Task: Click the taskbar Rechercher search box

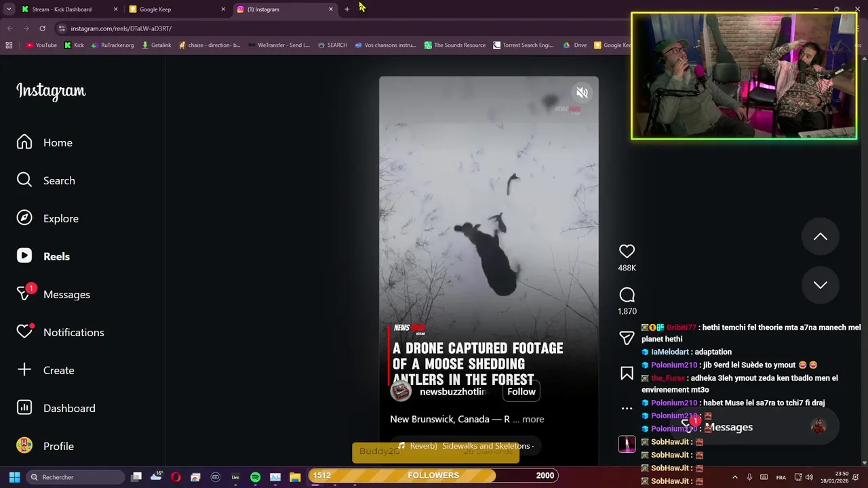Action: click(76, 477)
